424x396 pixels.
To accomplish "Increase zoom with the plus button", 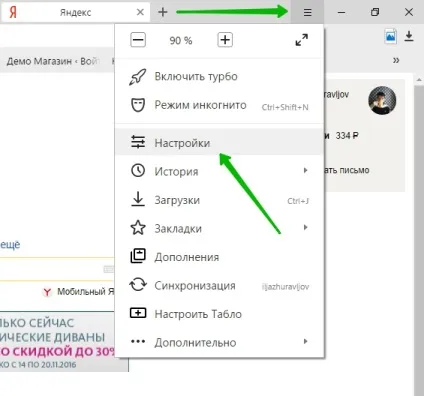I will [x=225, y=40].
